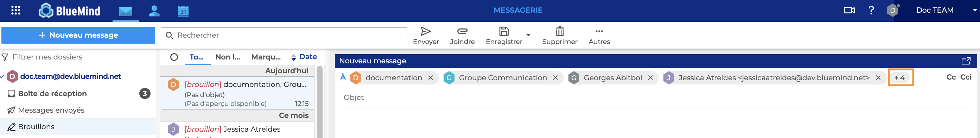Collapse the doc.team@dev.bluemind.net folder tree
Viewport: 980px width, 138px height.
[x=2, y=77]
